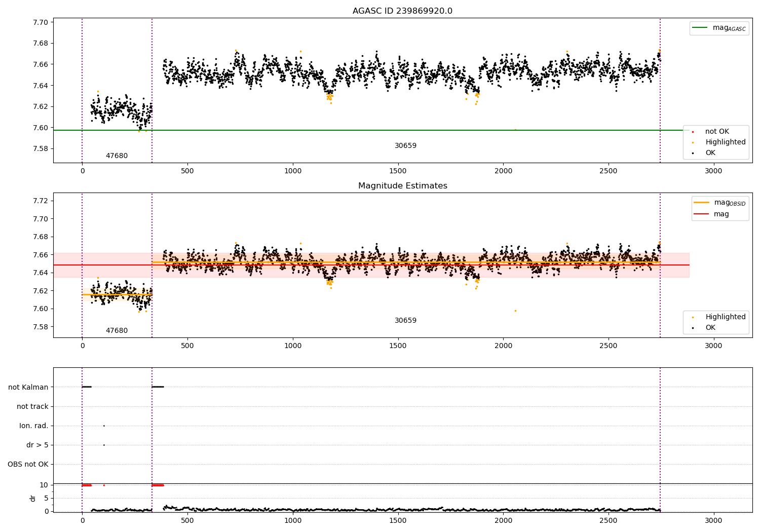Click the rotated 'dr' y-axis label
The image size is (760, 532).
coord(33,498)
